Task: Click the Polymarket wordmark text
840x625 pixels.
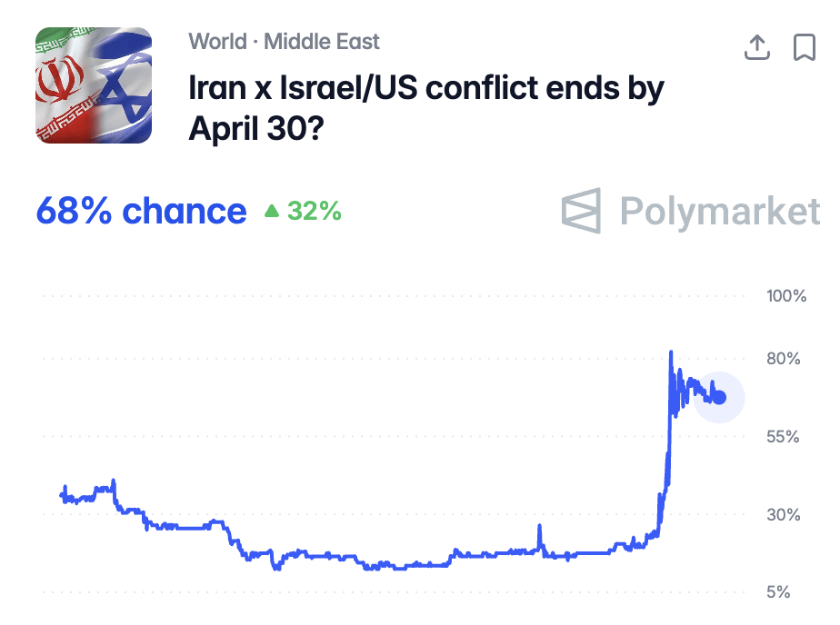Action: [x=719, y=211]
